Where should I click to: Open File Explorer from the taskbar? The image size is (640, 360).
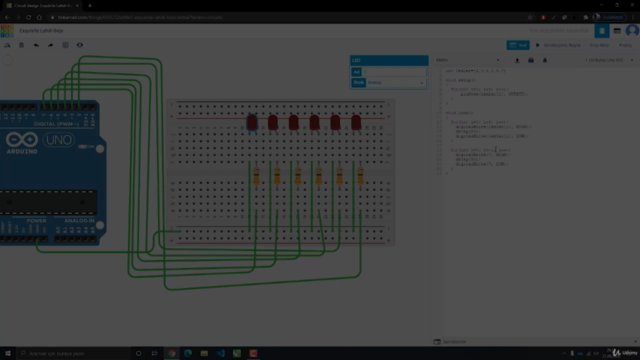coord(204,353)
